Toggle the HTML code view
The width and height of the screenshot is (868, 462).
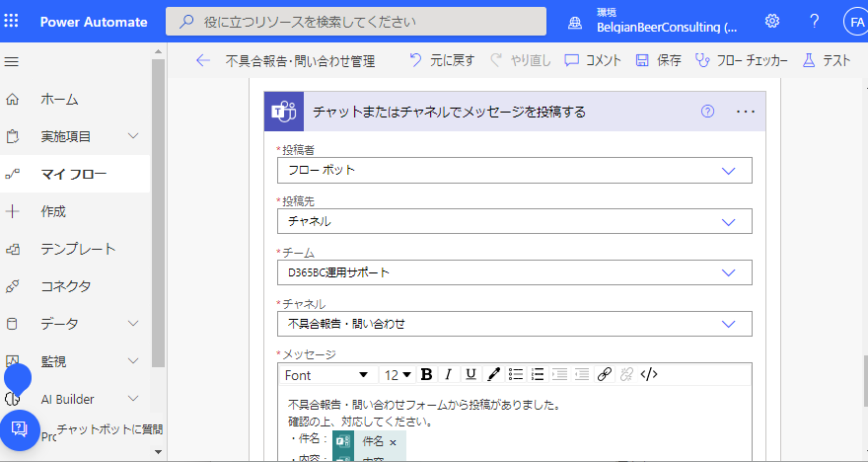649,374
